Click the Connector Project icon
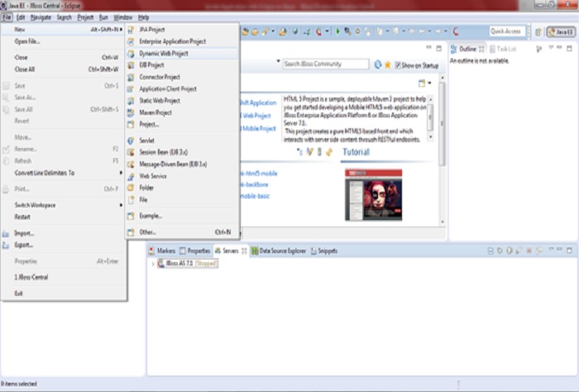Image resolution: width=579 pixels, height=392 pixels. (x=131, y=77)
